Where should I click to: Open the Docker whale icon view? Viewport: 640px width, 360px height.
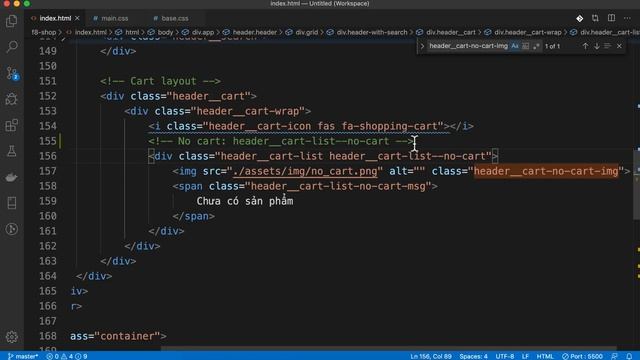[11, 177]
